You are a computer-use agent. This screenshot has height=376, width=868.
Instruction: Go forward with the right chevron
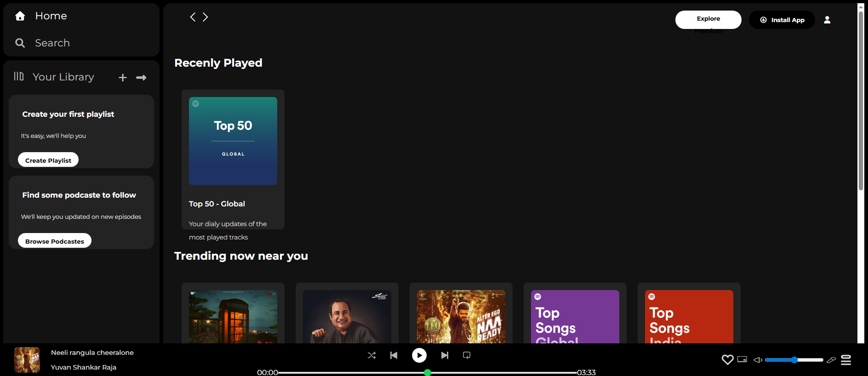[x=206, y=17]
